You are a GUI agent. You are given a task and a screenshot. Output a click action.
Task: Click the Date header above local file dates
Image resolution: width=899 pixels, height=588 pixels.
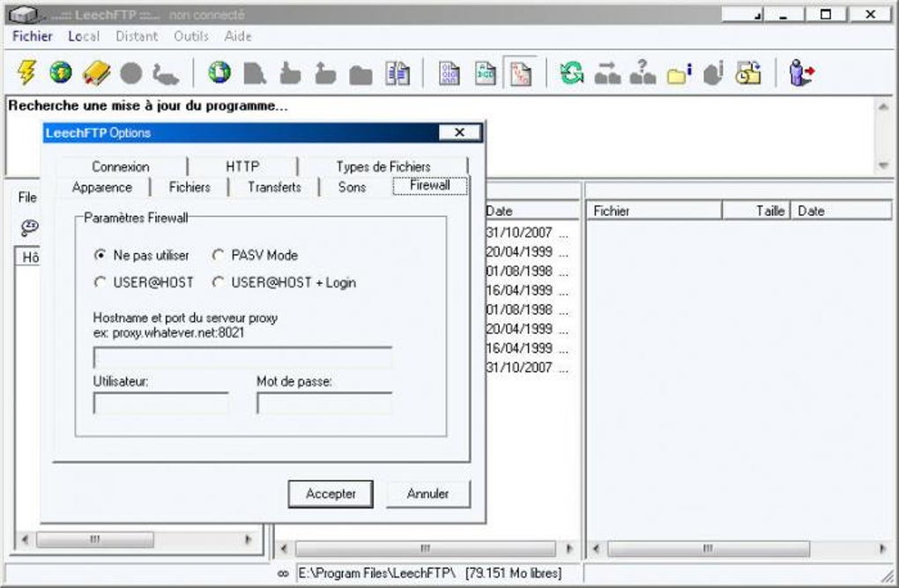(531, 211)
